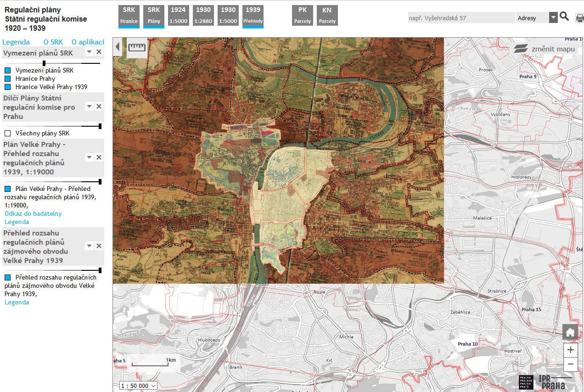Toggle the Hranice Prahy layer checkbox
This screenshot has width=584, height=392.
(8, 79)
